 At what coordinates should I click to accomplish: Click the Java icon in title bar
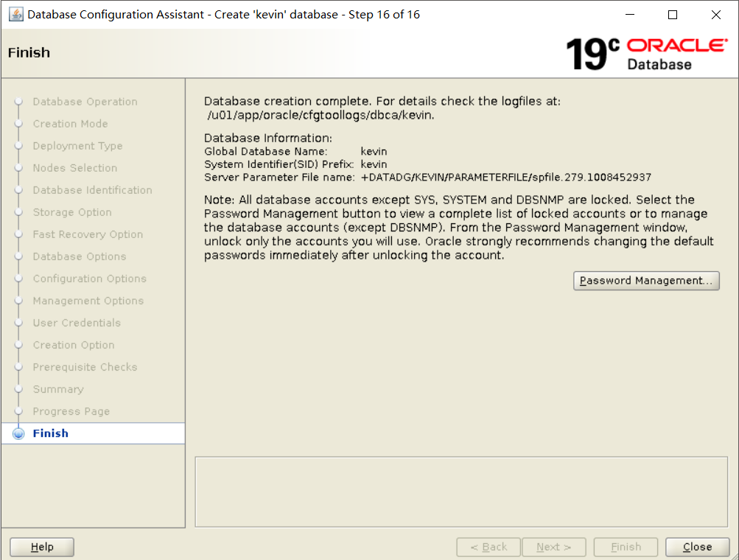pos(15,15)
